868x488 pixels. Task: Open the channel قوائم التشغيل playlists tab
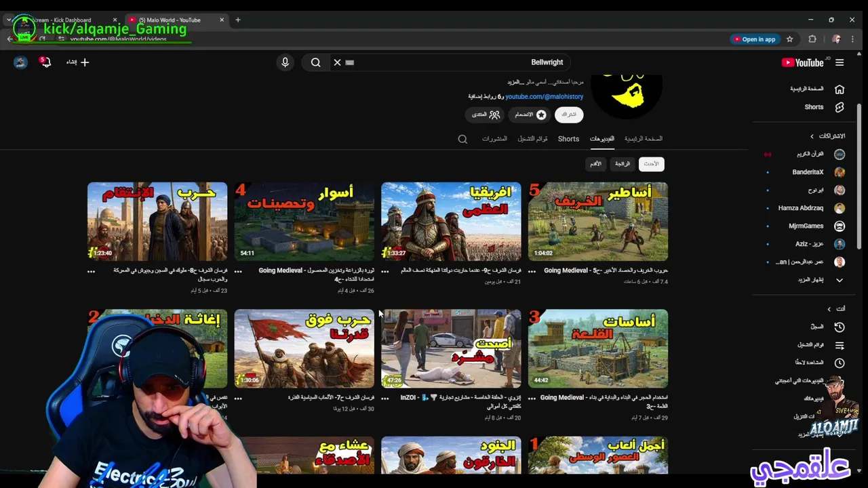[x=532, y=139]
